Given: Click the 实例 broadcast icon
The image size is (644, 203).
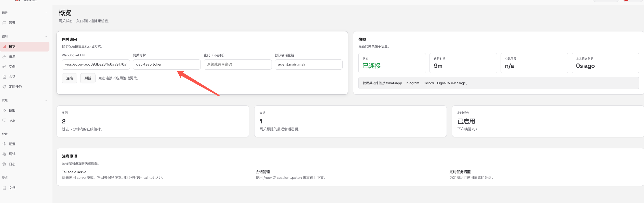Looking at the screenshot, I should pyautogui.click(x=4, y=67).
